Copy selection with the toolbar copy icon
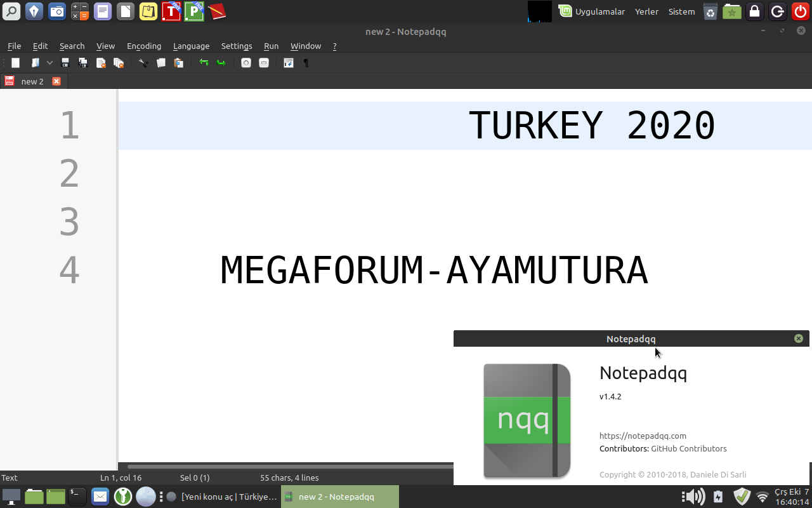This screenshot has height=508, width=812. pos(161,63)
